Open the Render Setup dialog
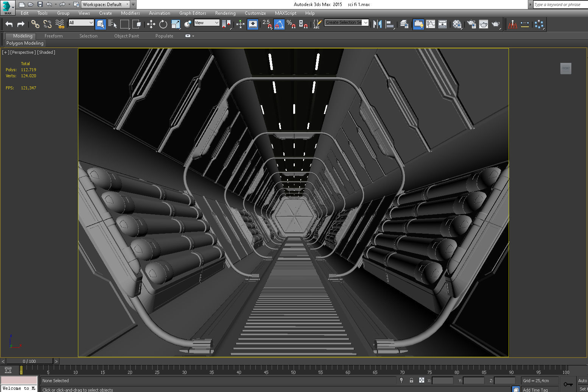588x392 pixels. click(x=471, y=24)
